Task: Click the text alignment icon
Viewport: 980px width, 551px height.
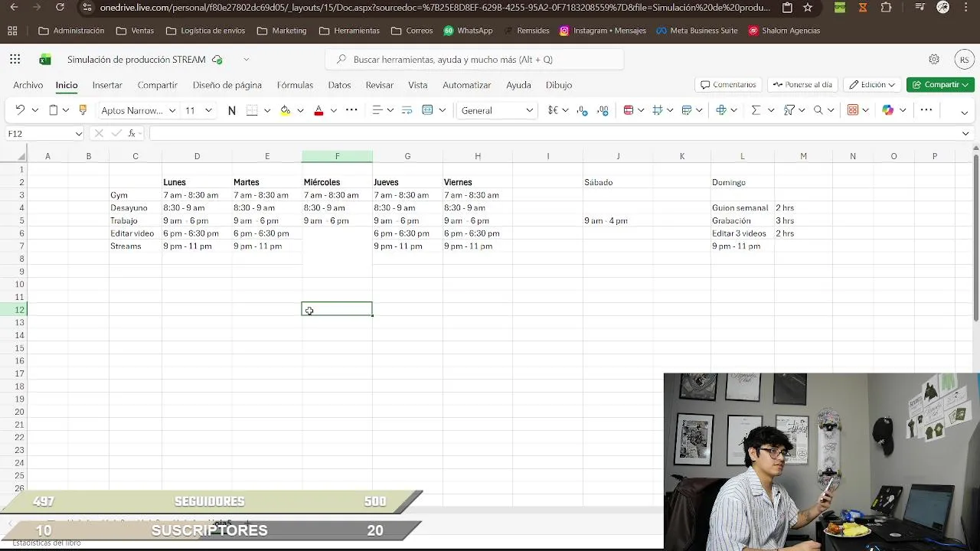Action: coord(377,110)
